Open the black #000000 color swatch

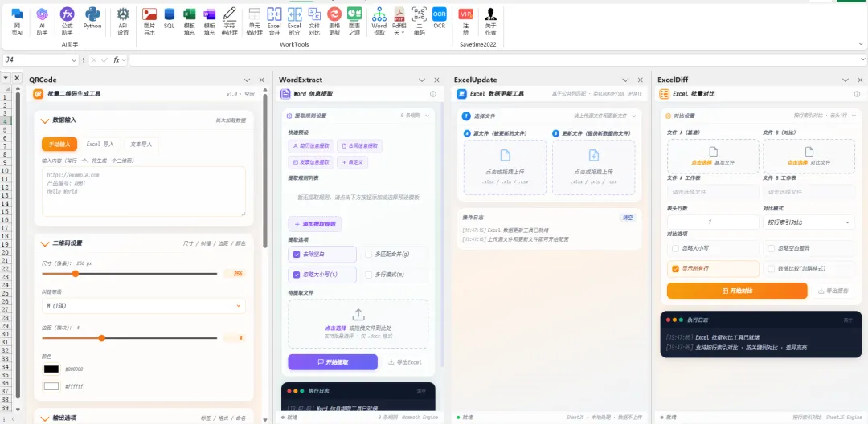click(x=51, y=369)
